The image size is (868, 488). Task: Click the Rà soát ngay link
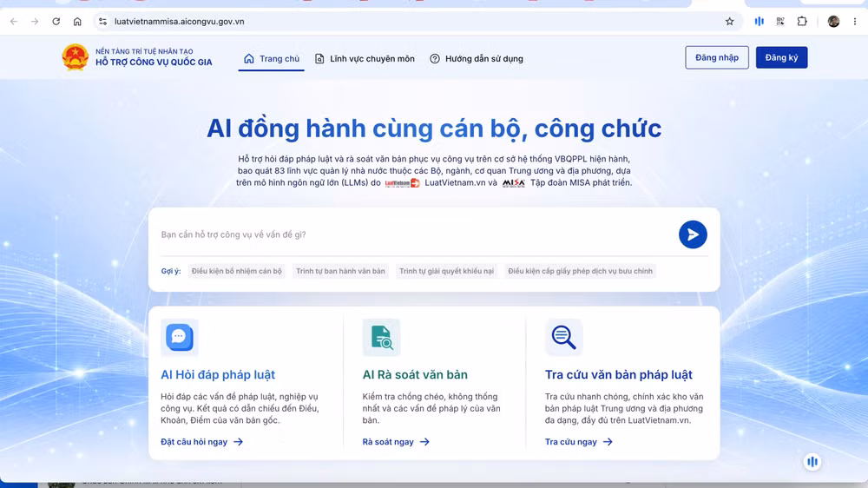click(396, 442)
